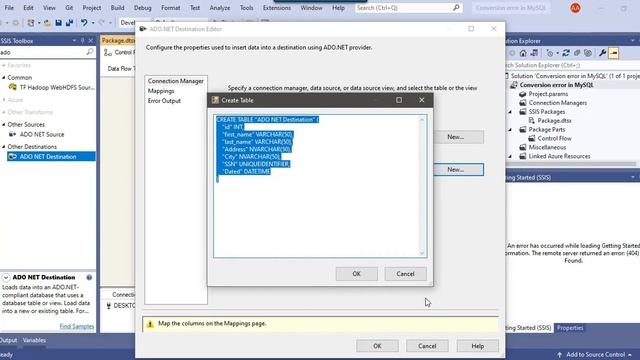The width and height of the screenshot is (640, 360).
Task: Click the Switch Views icon in Solution Explorer
Action: [534, 53]
